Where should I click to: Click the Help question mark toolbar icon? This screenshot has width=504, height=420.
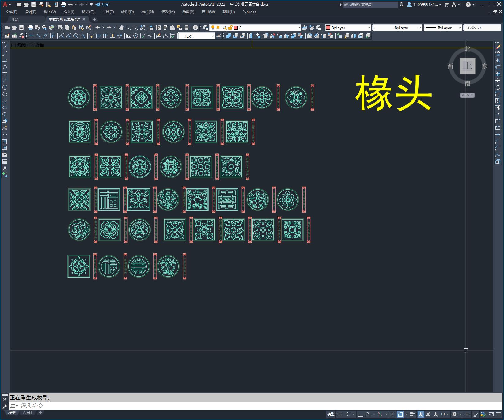coord(195,28)
